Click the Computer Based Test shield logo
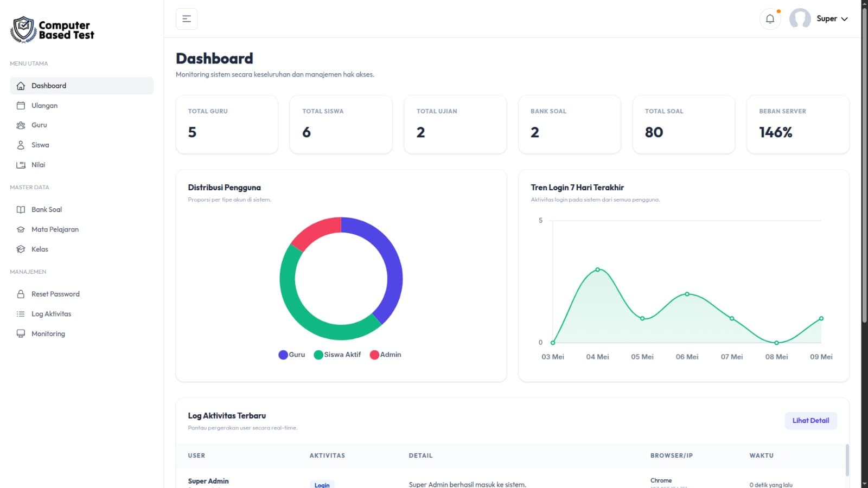868x488 pixels. (x=23, y=29)
